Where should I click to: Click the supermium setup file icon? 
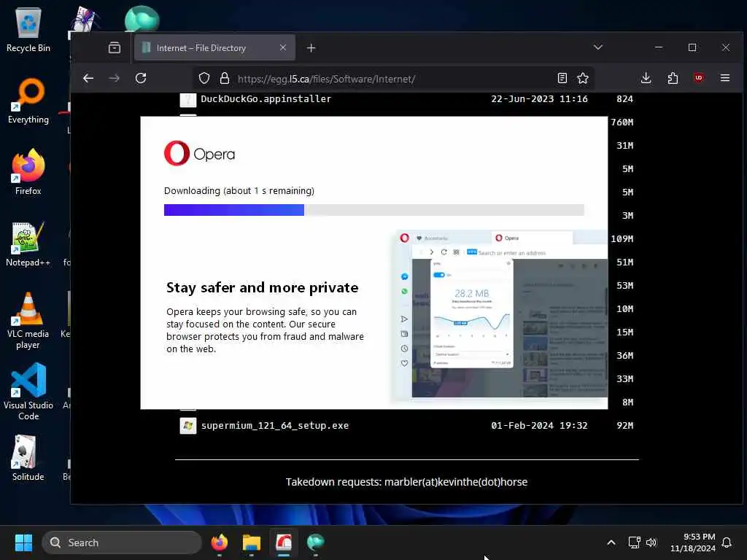[187, 425]
